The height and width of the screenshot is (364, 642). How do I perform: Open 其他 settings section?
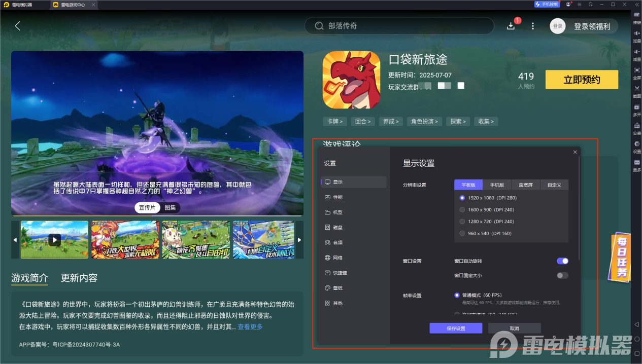[354, 303]
